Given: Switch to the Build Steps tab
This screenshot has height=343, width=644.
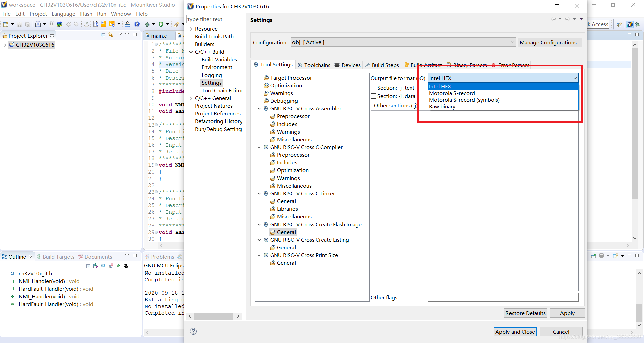Looking at the screenshot, I should (382, 65).
